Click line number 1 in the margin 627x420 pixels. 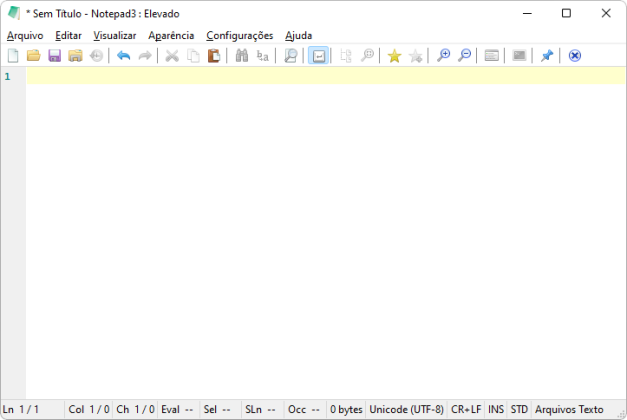point(7,76)
